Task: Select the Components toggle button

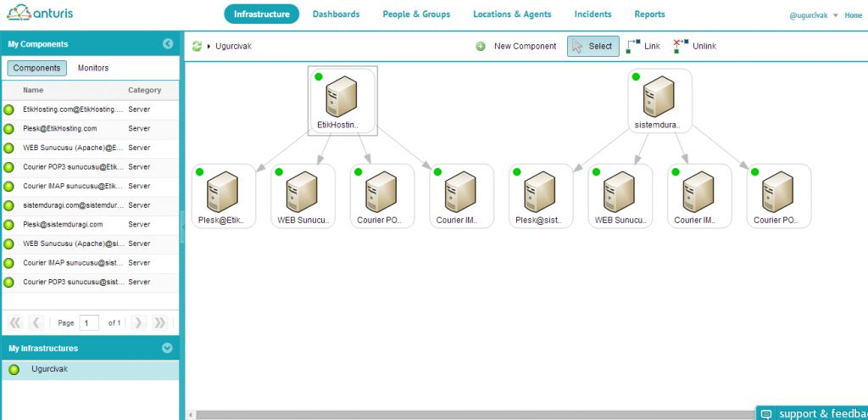Action: tap(37, 68)
